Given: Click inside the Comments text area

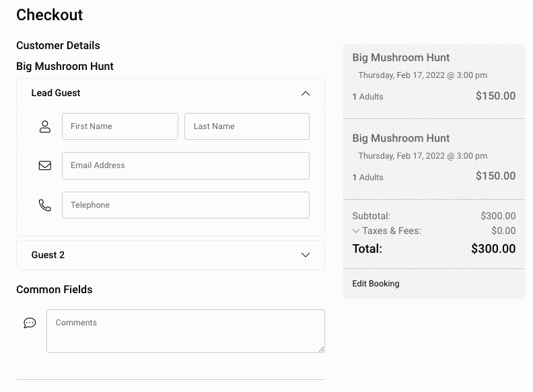Looking at the screenshot, I should coord(186,331).
